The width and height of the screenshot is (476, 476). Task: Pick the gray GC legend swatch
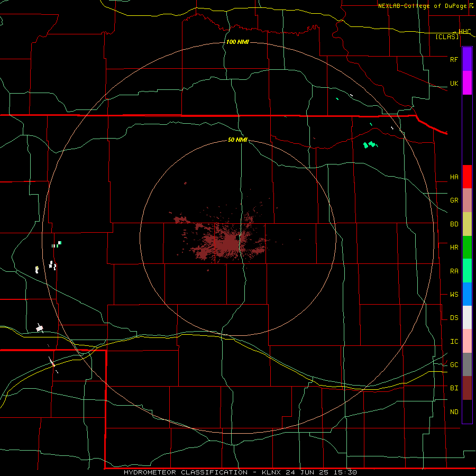[x=467, y=364]
